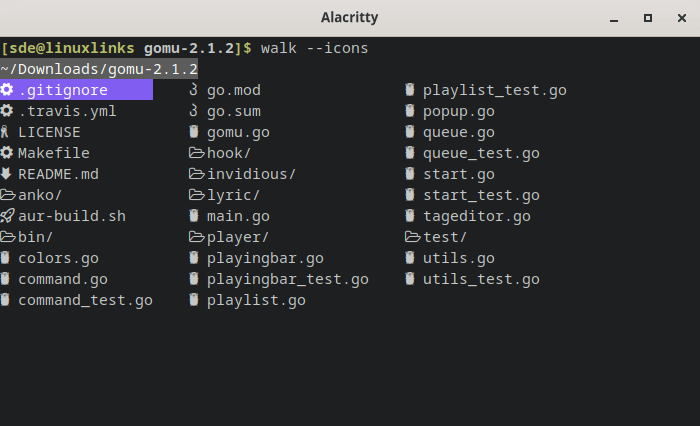Click the rocket icon beside aur-build.sh
Screen dimensions: 700x426
click(7, 216)
